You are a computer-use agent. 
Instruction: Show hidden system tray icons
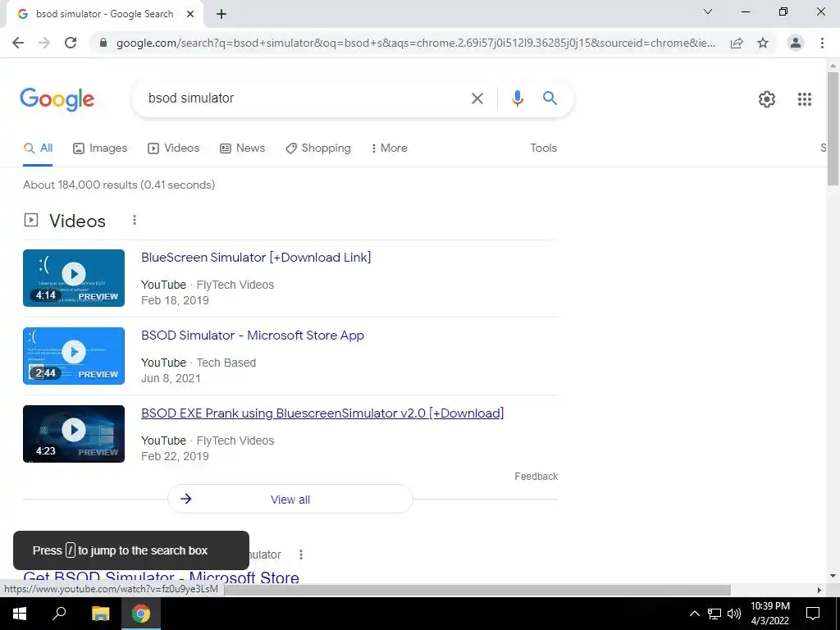click(x=694, y=614)
